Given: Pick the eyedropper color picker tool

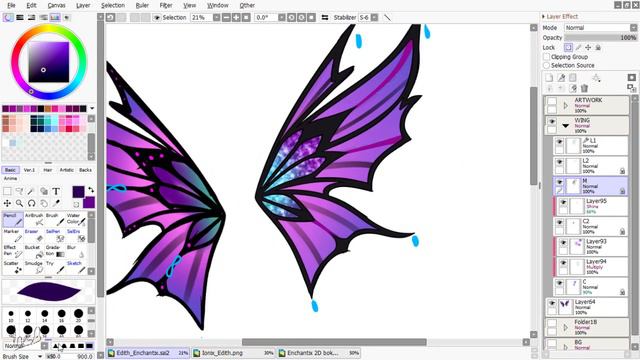Looking at the screenshot, I should coord(56,203).
